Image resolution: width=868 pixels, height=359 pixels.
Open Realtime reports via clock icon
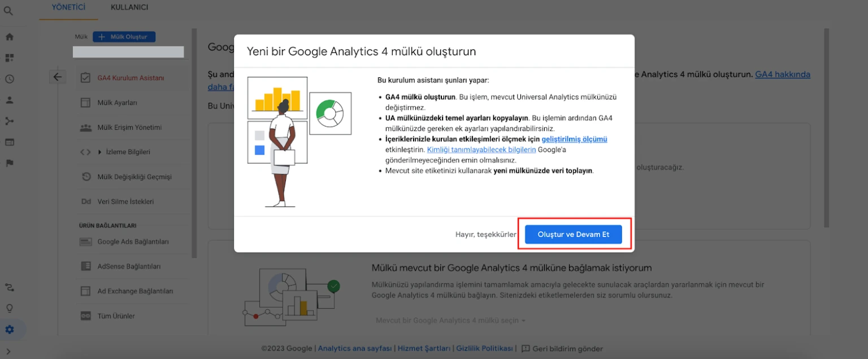pos(8,78)
